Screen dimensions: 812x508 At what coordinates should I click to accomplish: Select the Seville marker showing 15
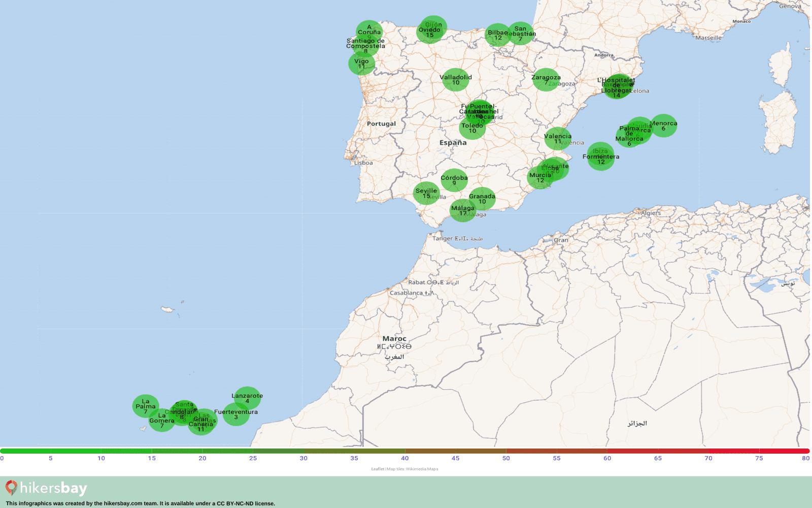pyautogui.click(x=426, y=193)
